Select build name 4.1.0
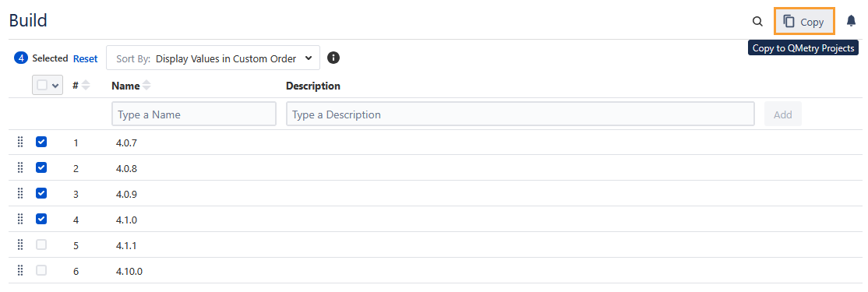Viewport: 868px width, 292px height. pos(126,220)
